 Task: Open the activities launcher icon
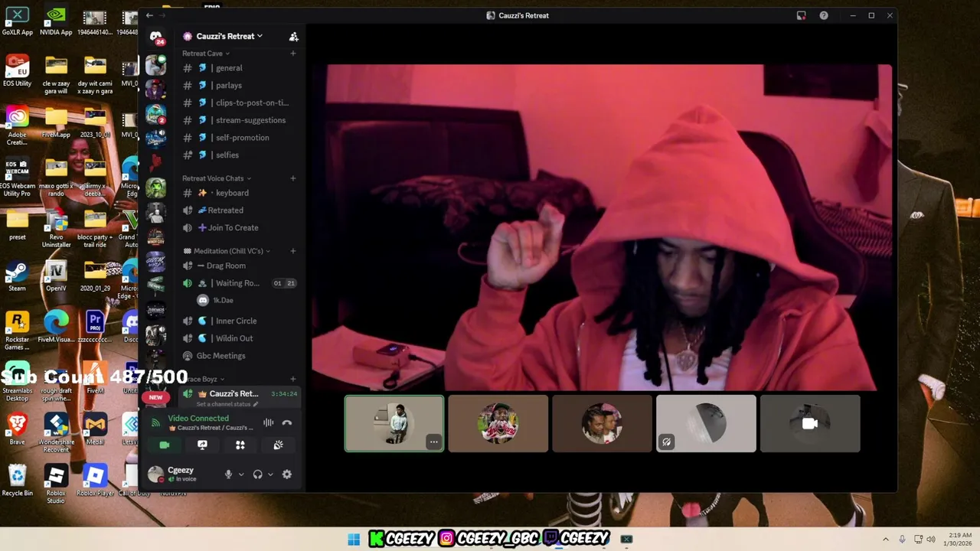click(240, 445)
